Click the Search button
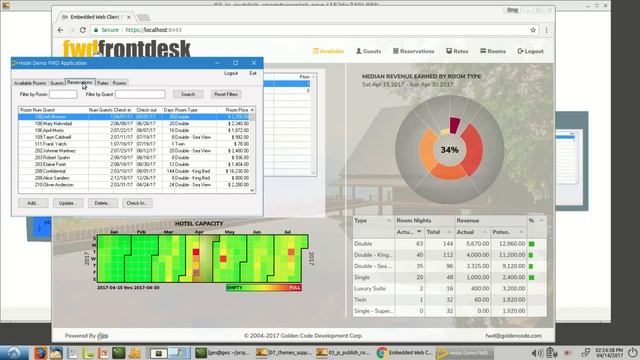Image resolution: width=640 pixels, height=360 pixels. pos(188,94)
